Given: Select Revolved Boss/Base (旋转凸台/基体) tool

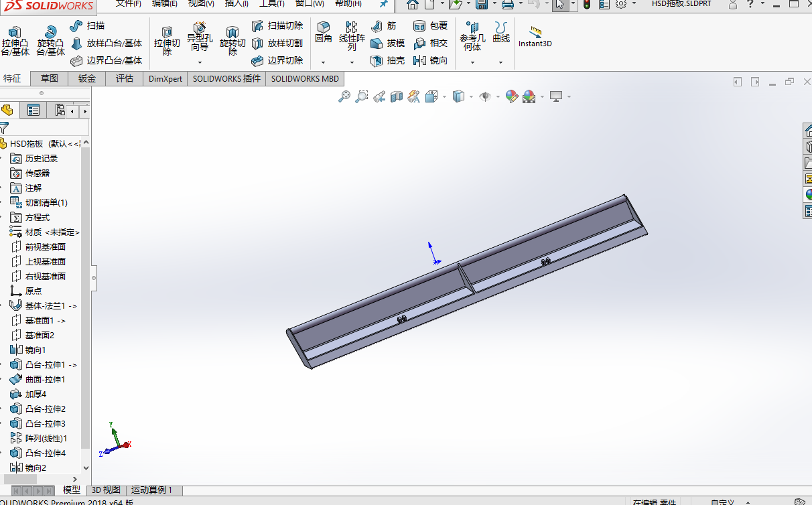Looking at the screenshot, I should pyautogui.click(x=50, y=41).
